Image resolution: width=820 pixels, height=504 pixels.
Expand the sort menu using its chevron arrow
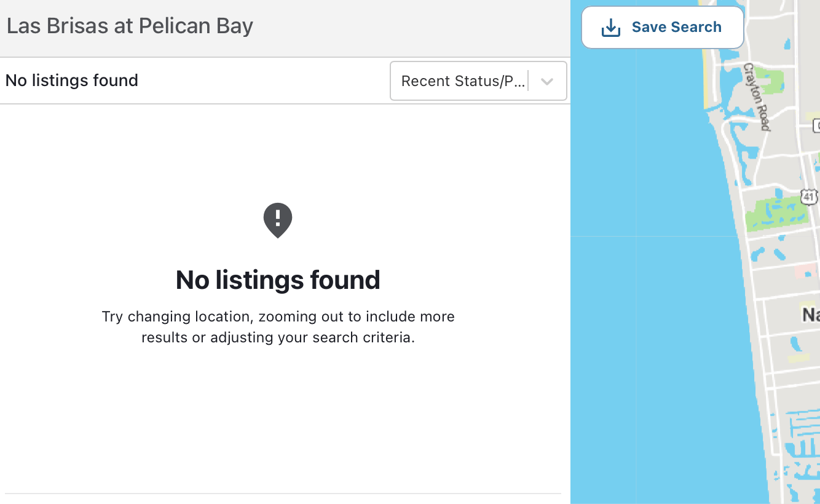click(547, 81)
